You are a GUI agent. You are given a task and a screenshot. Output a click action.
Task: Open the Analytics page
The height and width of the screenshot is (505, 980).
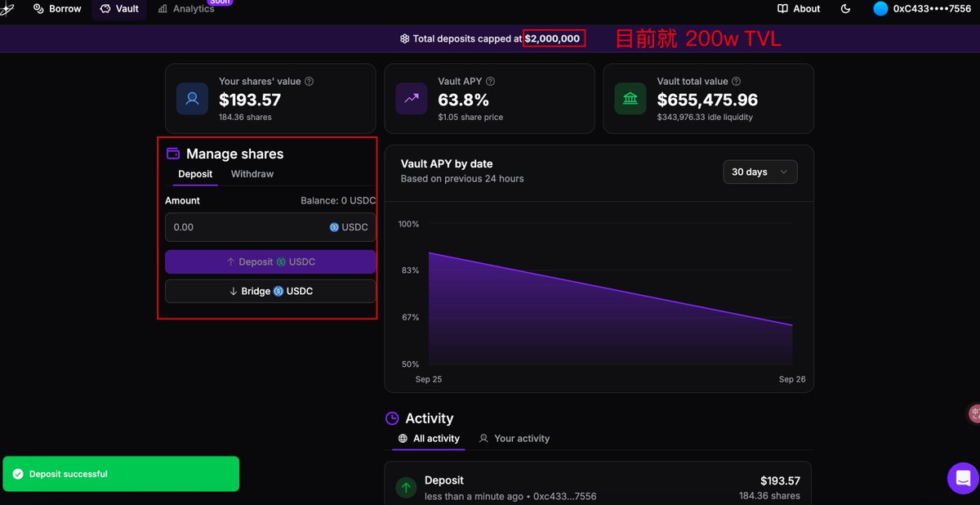pyautogui.click(x=185, y=9)
